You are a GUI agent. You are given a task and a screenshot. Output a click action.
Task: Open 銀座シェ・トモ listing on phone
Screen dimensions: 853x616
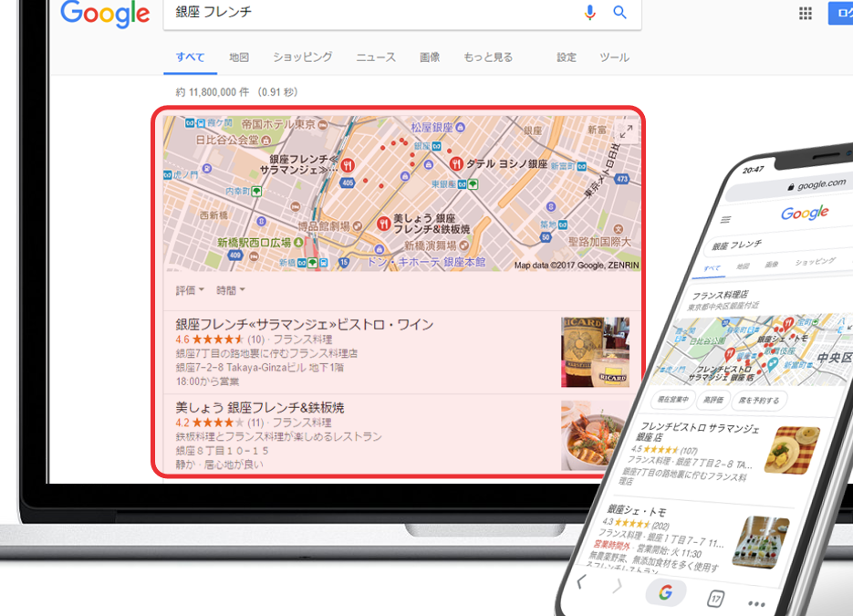636,510
